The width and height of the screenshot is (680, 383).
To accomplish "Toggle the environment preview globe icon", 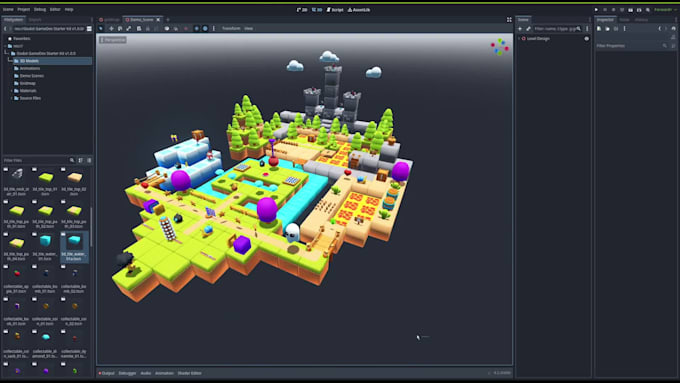I will point(205,29).
